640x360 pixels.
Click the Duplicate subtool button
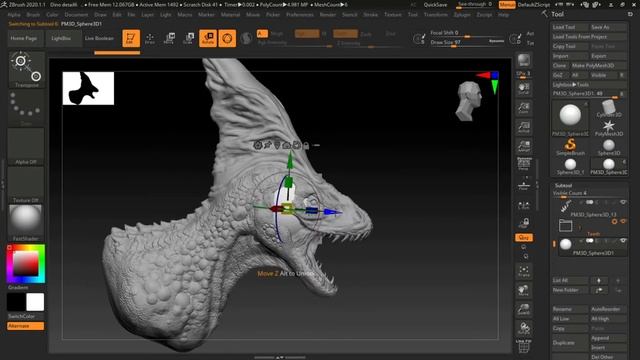[x=569, y=343]
